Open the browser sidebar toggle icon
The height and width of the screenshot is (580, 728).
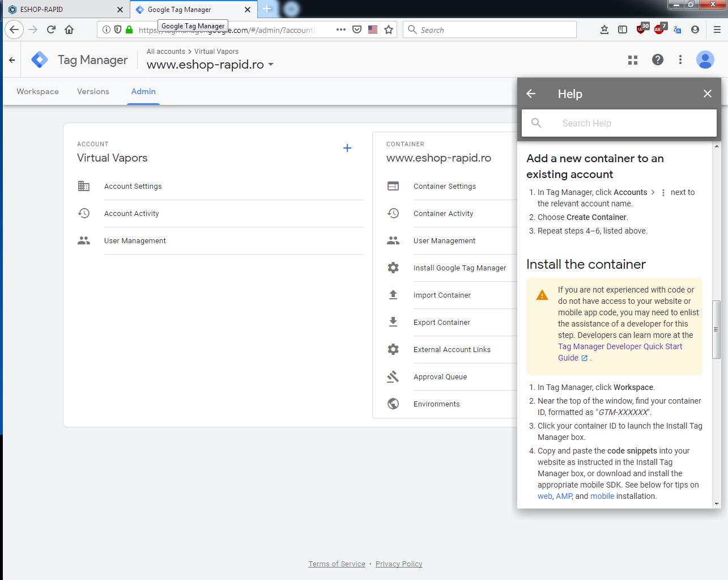click(x=623, y=29)
